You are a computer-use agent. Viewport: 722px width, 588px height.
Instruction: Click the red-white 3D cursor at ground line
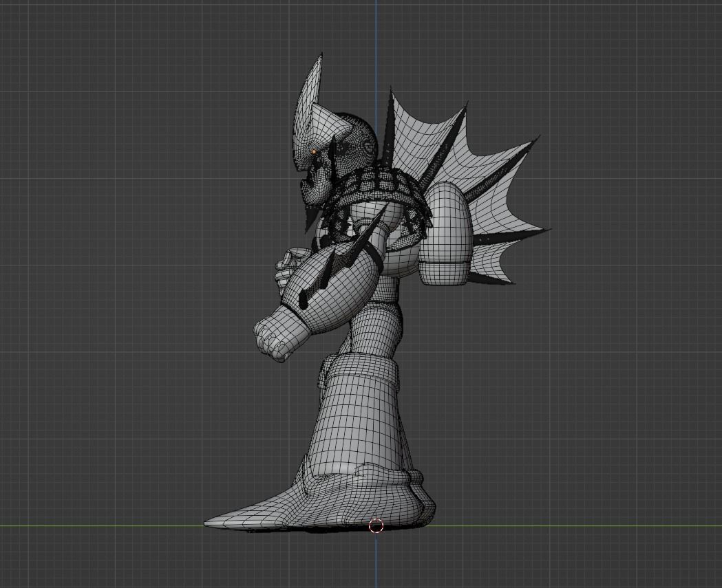376,525
